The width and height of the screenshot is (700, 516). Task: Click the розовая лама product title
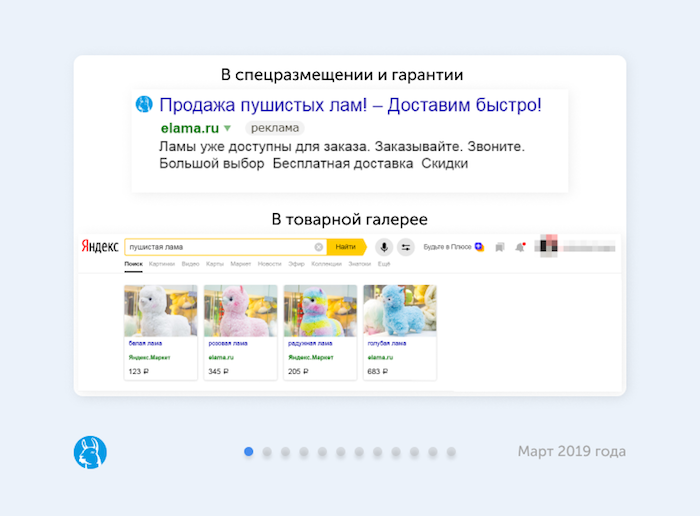coord(228,343)
